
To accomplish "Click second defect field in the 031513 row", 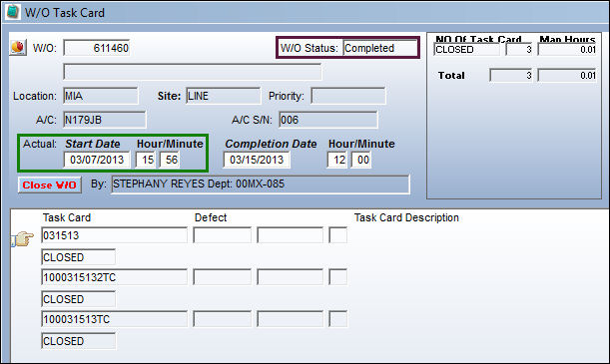I will point(290,235).
